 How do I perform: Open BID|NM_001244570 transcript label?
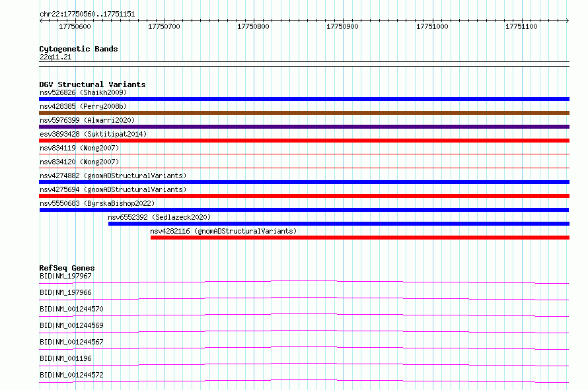click(x=71, y=309)
